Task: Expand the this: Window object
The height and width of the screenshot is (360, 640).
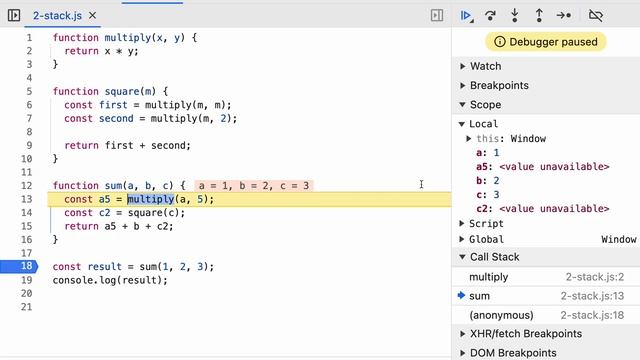Action: 469,138
